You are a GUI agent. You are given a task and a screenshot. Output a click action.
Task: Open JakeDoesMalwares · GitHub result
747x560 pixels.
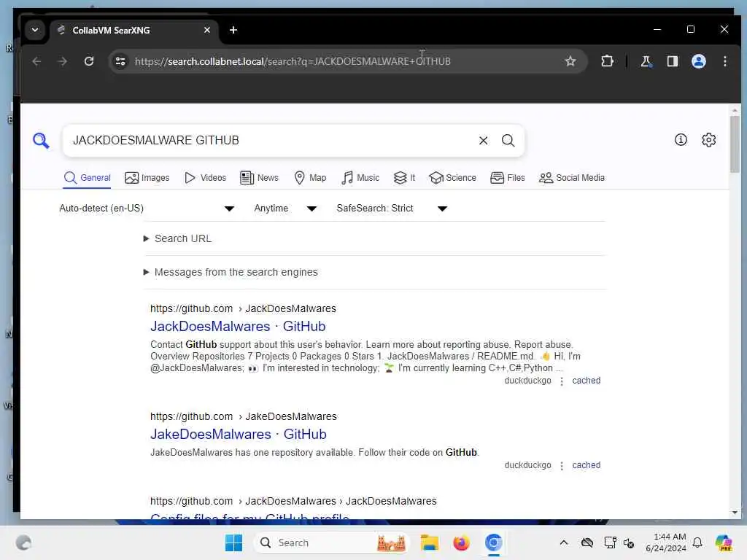[x=239, y=435]
